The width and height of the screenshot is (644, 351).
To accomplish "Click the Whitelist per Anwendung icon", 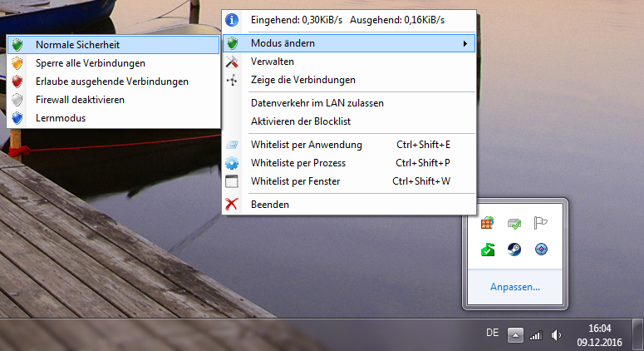I will point(232,145).
